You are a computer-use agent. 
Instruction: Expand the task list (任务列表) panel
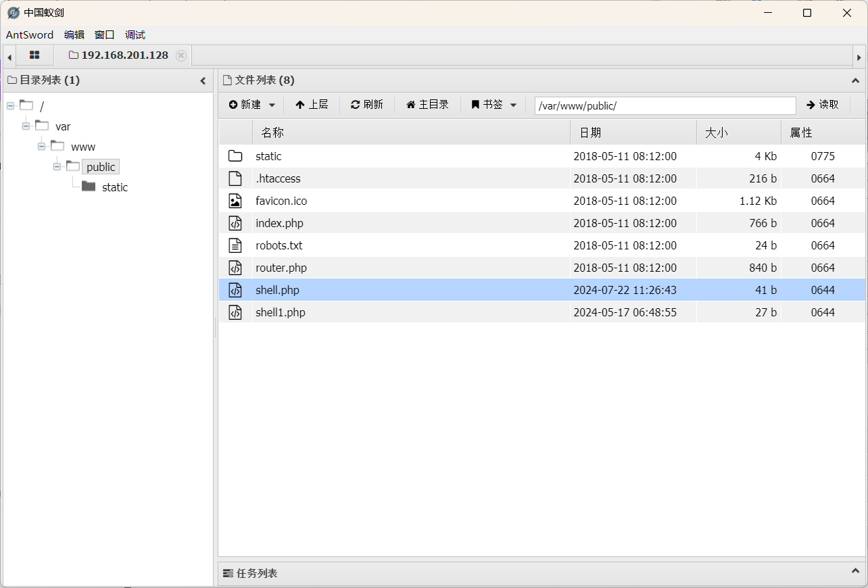click(x=855, y=572)
